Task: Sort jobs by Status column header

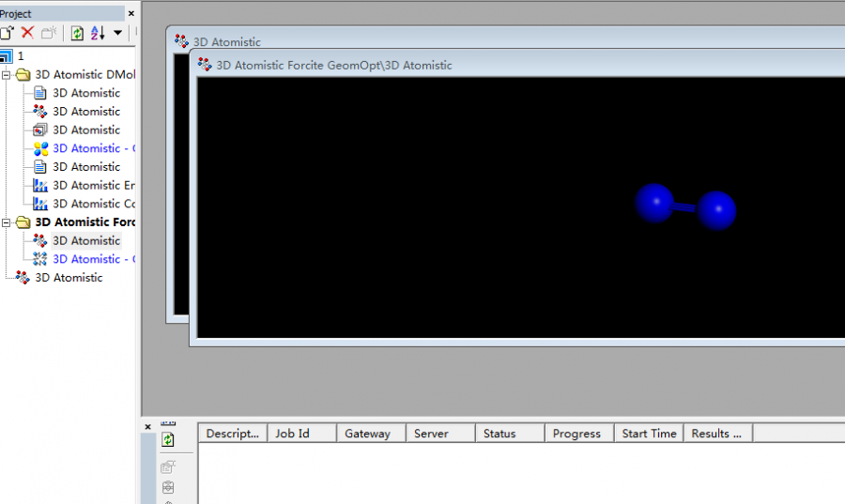Action: click(499, 434)
